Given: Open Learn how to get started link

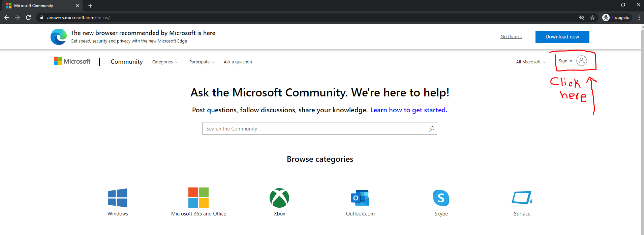Looking at the screenshot, I should click(408, 110).
